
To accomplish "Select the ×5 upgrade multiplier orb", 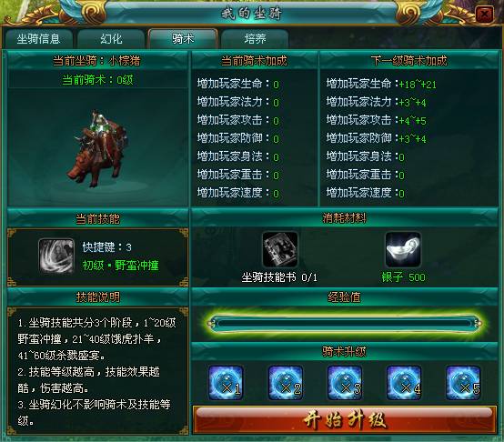I will pos(463,382).
